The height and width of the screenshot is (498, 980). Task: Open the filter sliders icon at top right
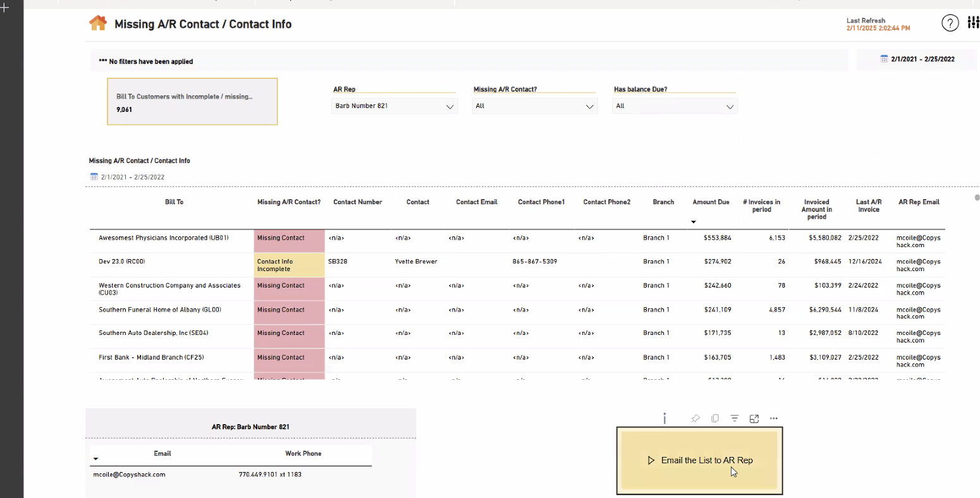click(x=973, y=23)
